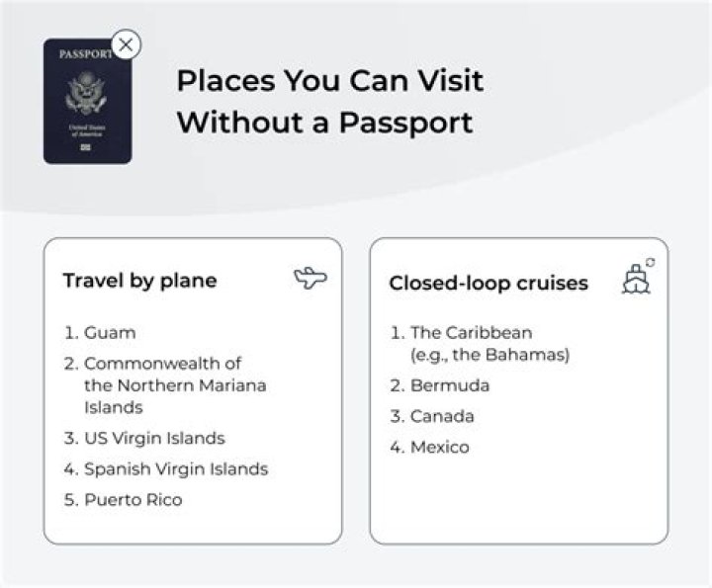Click the "(e.g., the Bahamas)" text
This screenshot has height=588, width=712.
[490, 355]
